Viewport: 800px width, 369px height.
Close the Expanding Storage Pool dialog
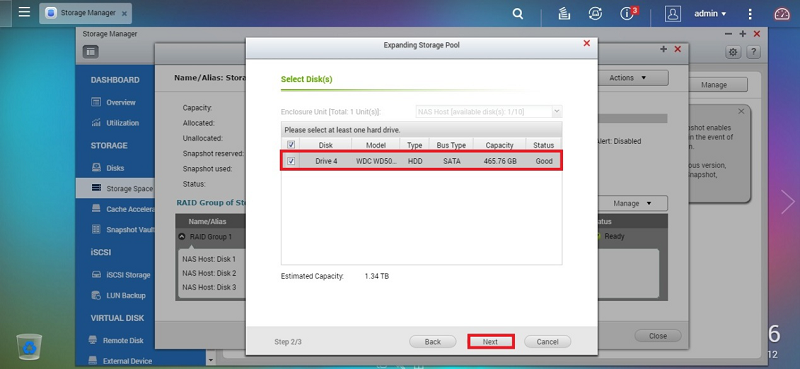pyautogui.click(x=587, y=43)
